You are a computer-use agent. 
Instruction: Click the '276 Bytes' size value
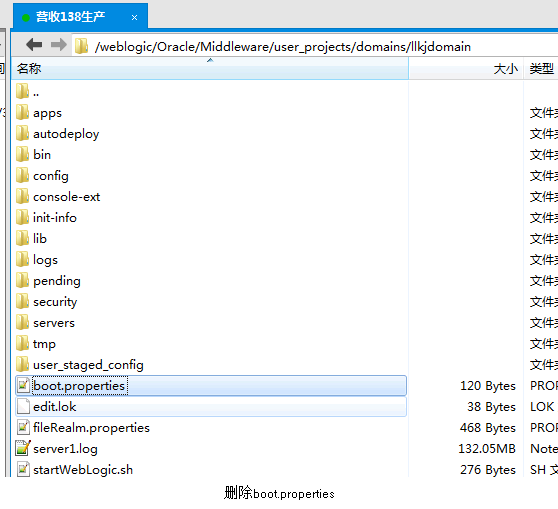[x=488, y=470]
